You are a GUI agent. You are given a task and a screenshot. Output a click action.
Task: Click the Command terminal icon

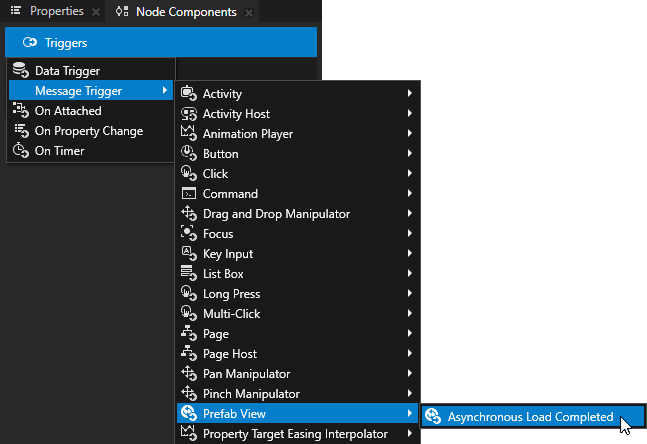(x=189, y=194)
